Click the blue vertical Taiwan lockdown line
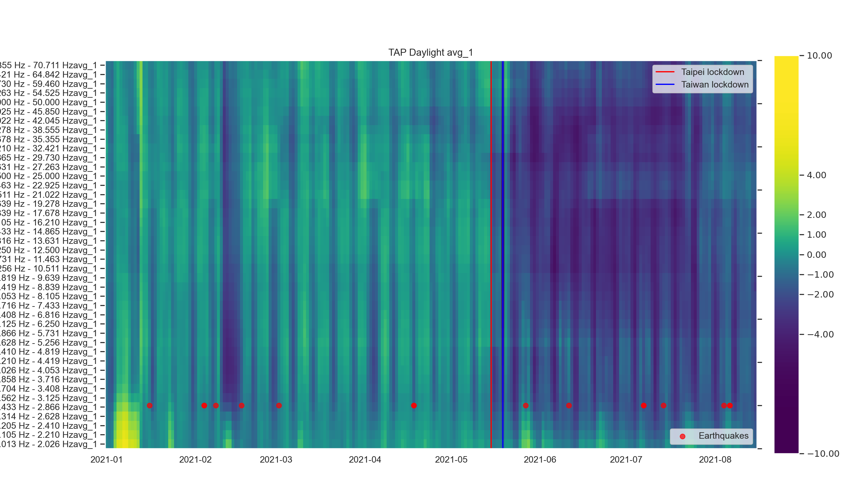The width and height of the screenshot is (841, 504). pyautogui.click(x=503, y=238)
